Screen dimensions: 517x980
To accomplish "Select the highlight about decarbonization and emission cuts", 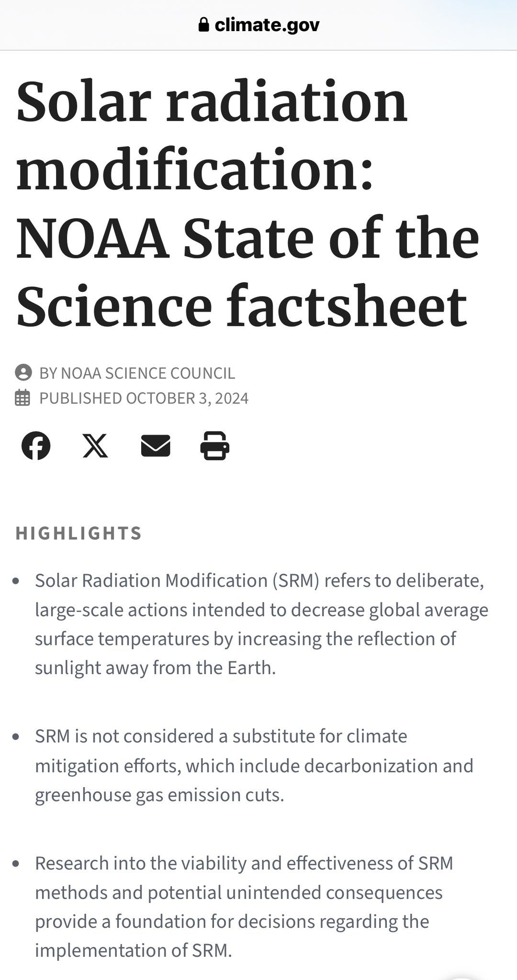I will coord(254,765).
